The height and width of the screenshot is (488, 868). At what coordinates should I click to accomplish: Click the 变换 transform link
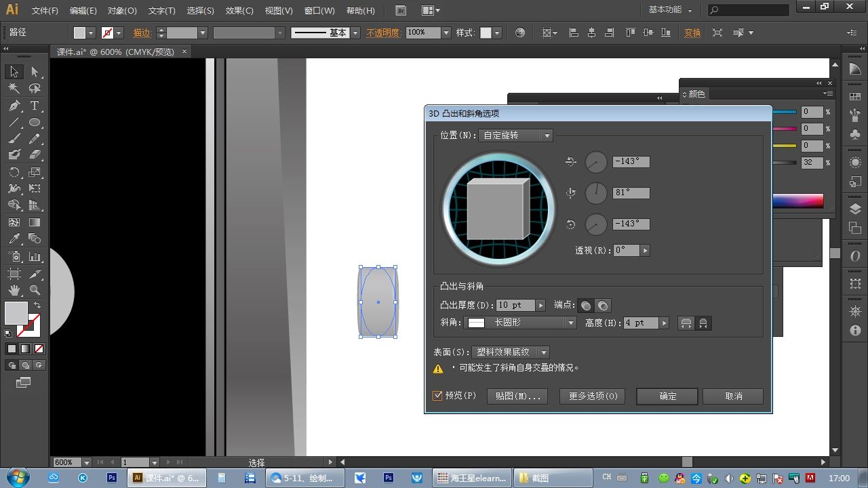[692, 33]
